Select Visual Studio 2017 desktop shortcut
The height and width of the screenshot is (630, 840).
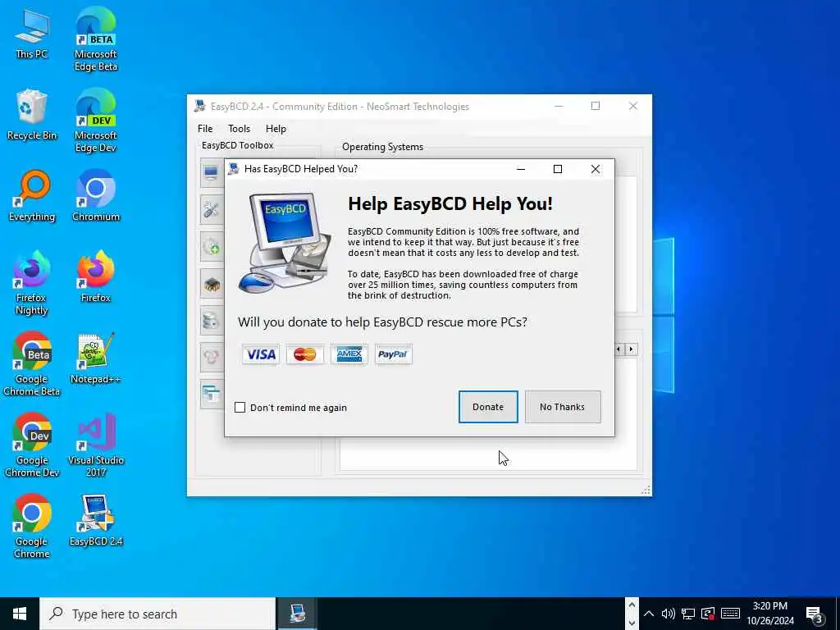96,445
